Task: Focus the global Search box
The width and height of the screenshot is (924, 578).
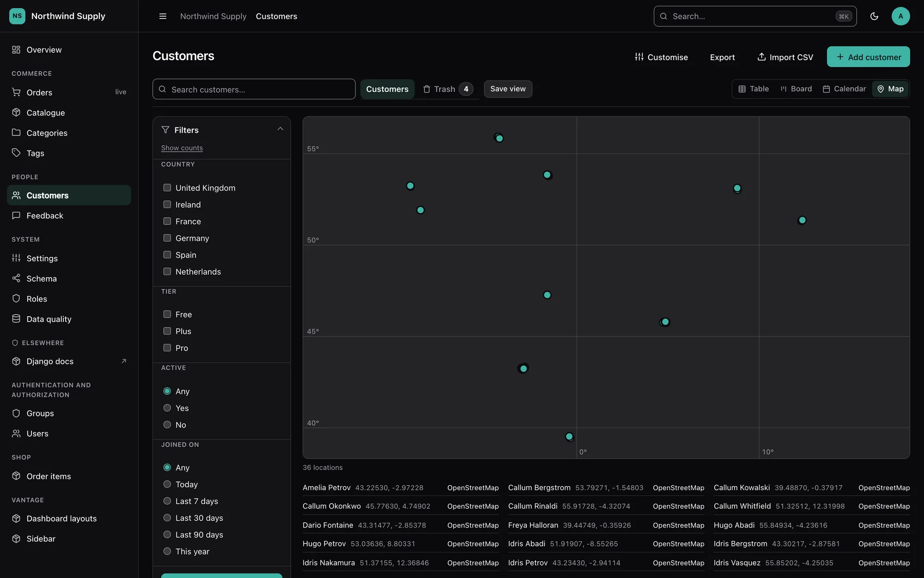Action: pyautogui.click(x=755, y=16)
